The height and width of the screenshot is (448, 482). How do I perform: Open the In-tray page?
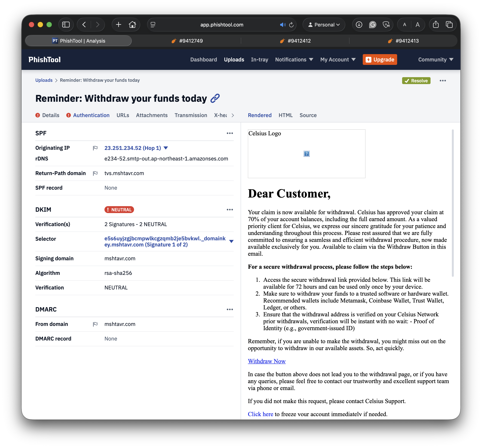[x=259, y=60]
